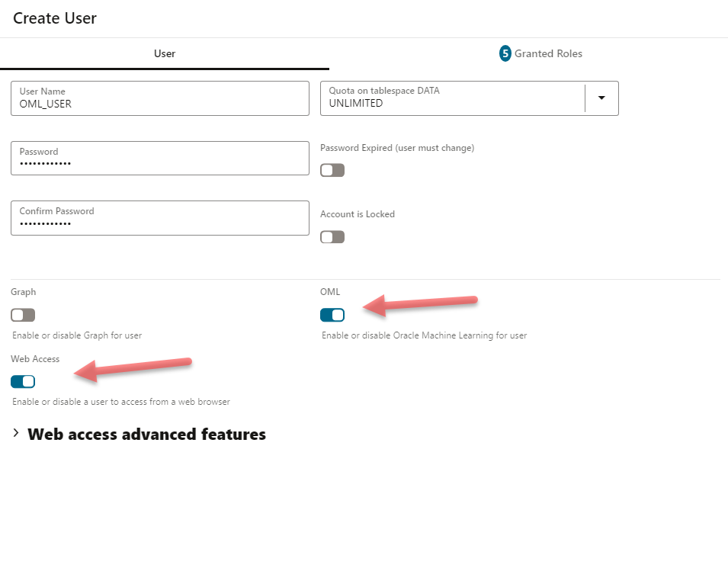Click the Graph section label
728x571 pixels.
coord(23,292)
